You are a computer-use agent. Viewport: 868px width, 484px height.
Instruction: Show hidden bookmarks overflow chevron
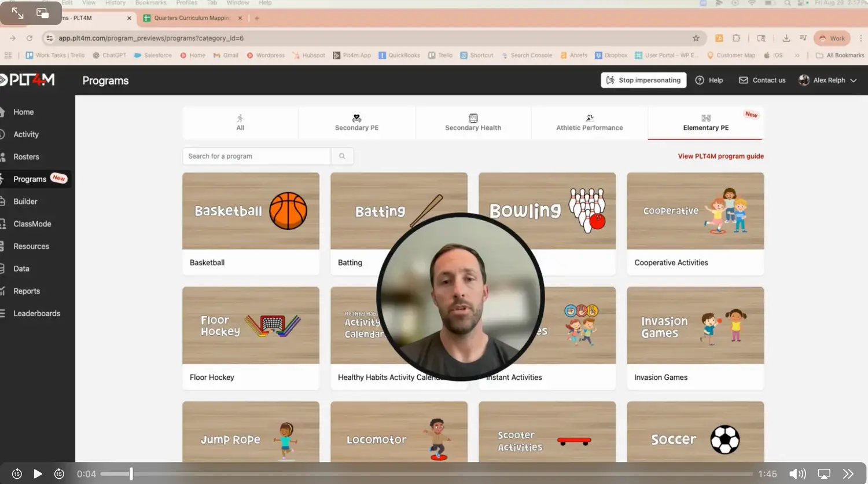[x=797, y=56]
